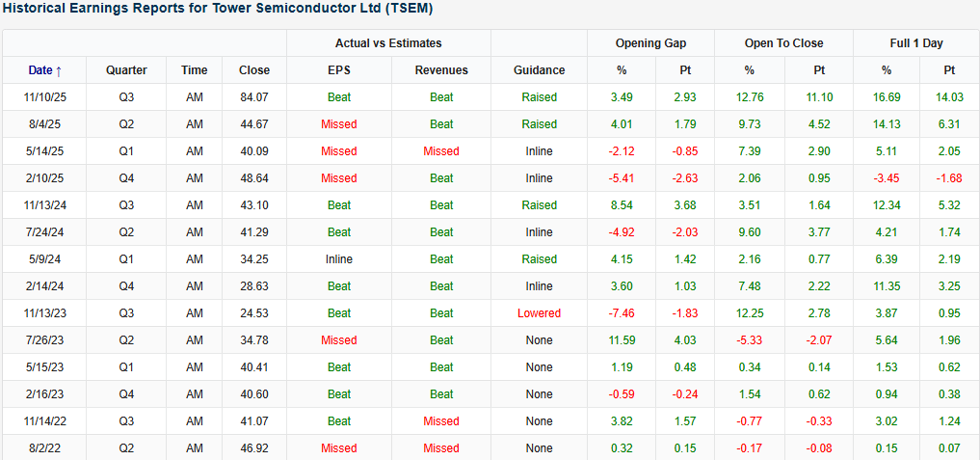This screenshot has width=980, height=460.
Task: Click the sort arrow beside Date
Action: 59,70
